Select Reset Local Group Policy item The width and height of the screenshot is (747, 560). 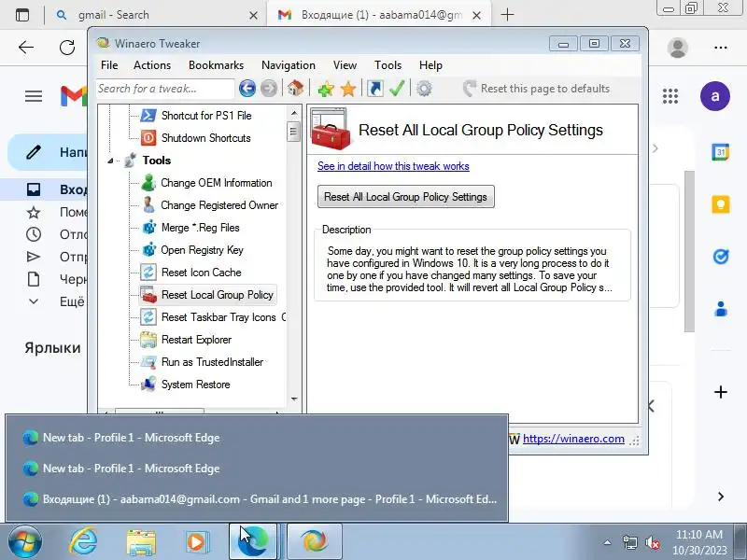[218, 295]
